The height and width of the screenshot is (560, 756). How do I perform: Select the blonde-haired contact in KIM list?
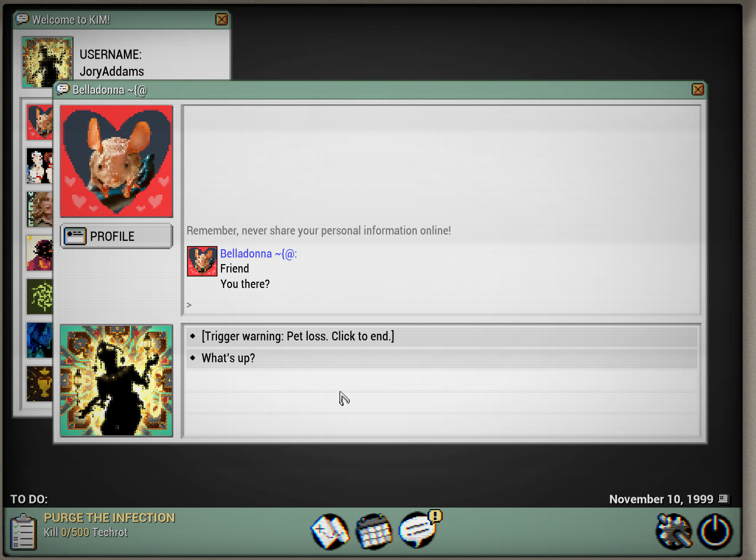tap(39, 210)
